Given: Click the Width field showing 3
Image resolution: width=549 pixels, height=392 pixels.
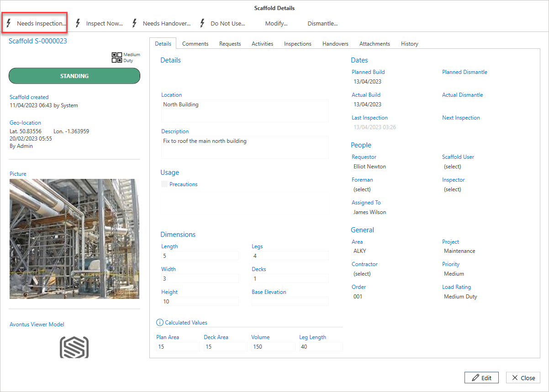Looking at the screenshot, I should [200, 278].
